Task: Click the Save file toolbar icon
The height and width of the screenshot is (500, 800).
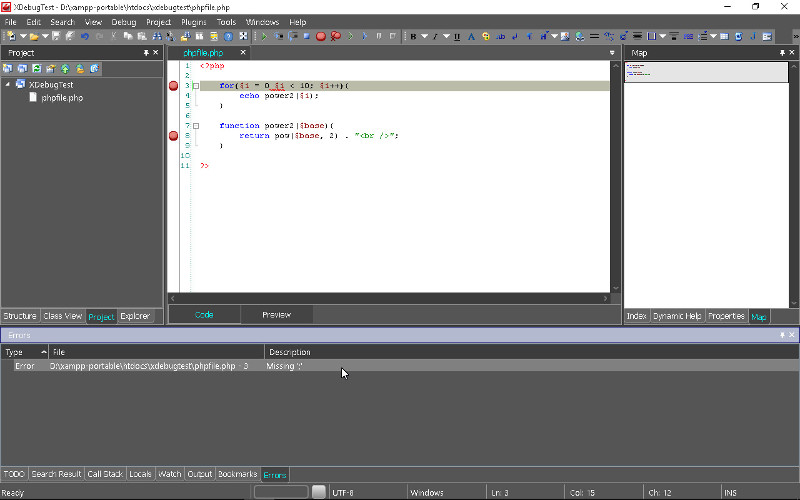Action: (x=56, y=36)
